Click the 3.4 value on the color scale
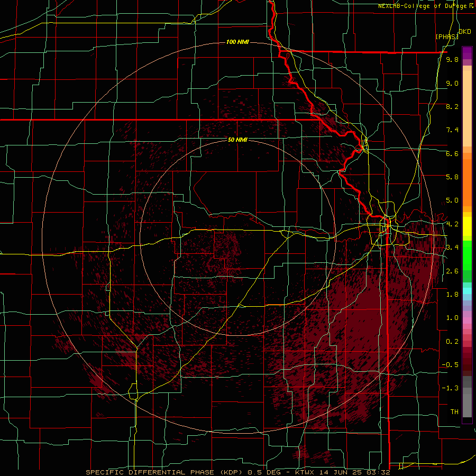 452,248
